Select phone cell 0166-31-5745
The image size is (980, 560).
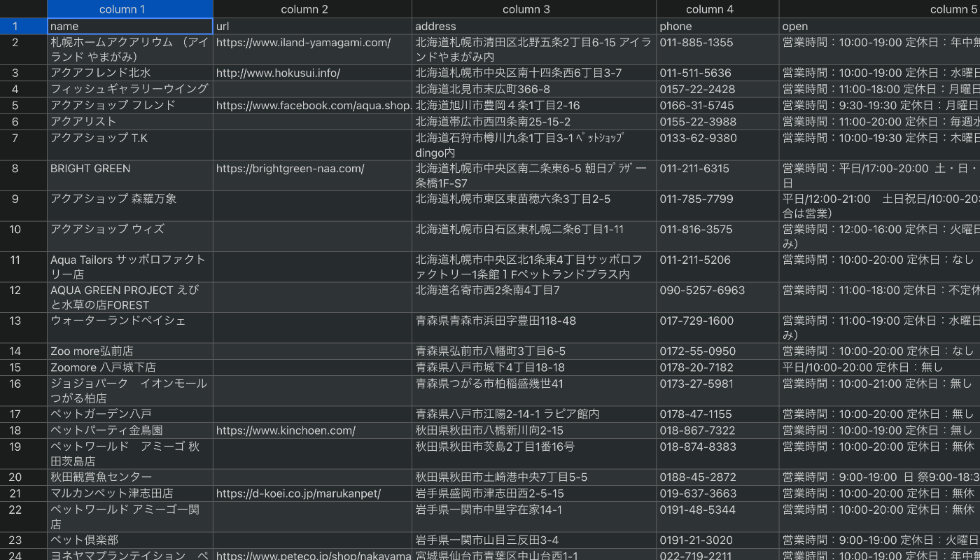pos(717,106)
